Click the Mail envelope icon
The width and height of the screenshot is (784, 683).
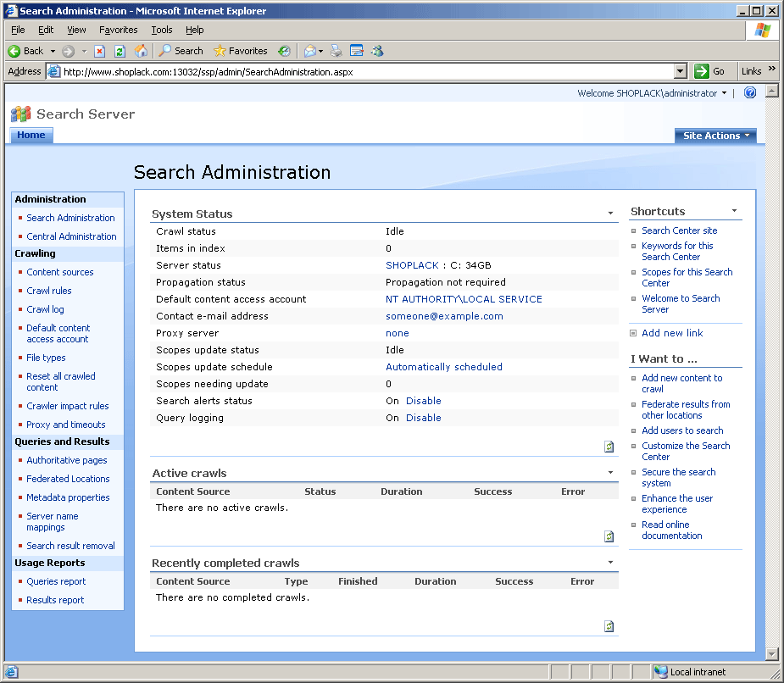(x=310, y=51)
